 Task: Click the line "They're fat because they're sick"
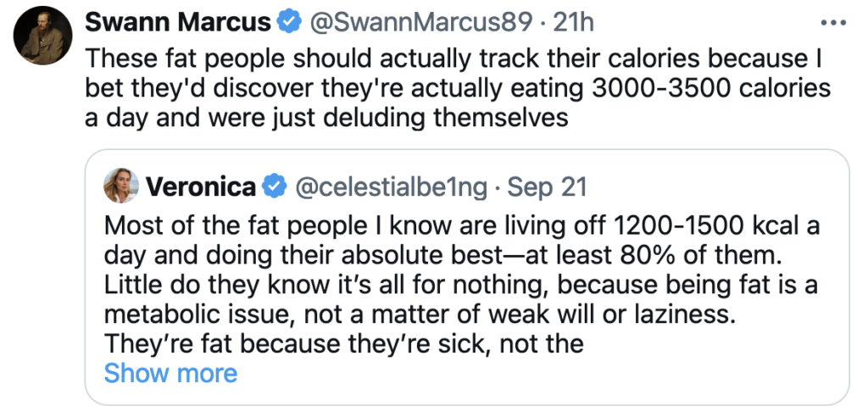343,343
